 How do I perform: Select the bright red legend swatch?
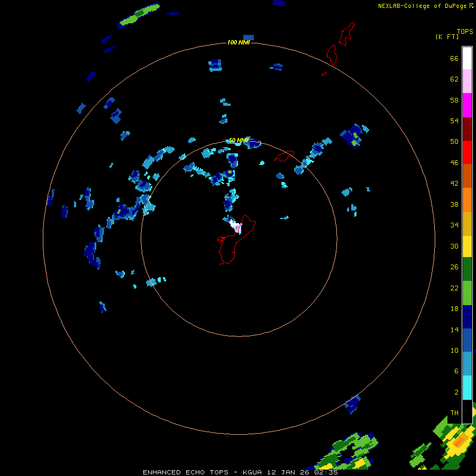[x=467, y=152]
